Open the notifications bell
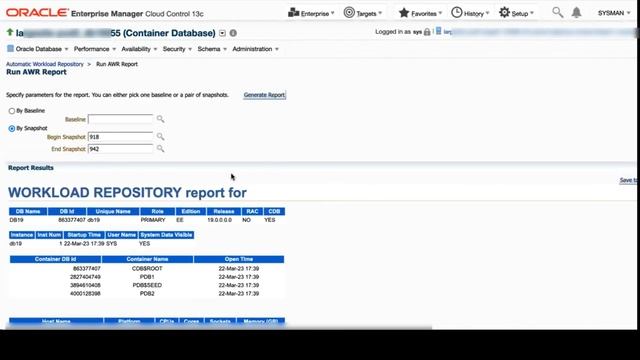Viewport: 640px width, 360px height. (576, 13)
